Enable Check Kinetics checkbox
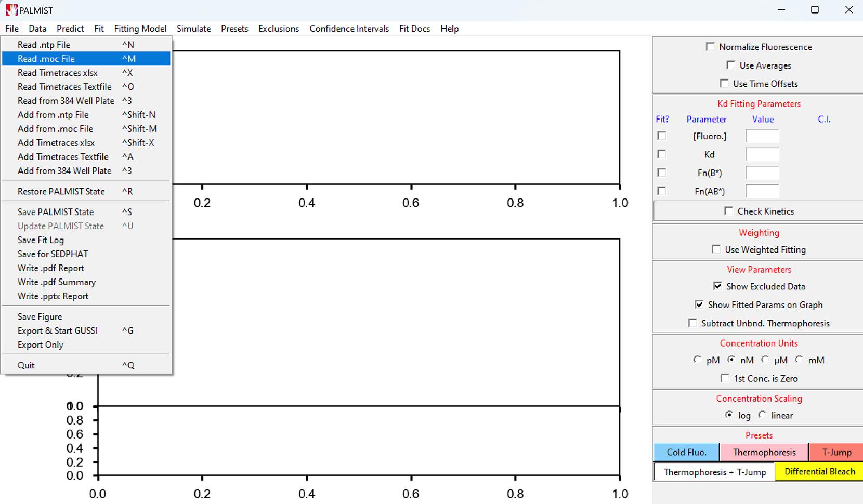The width and height of the screenshot is (863, 504). pyautogui.click(x=729, y=211)
